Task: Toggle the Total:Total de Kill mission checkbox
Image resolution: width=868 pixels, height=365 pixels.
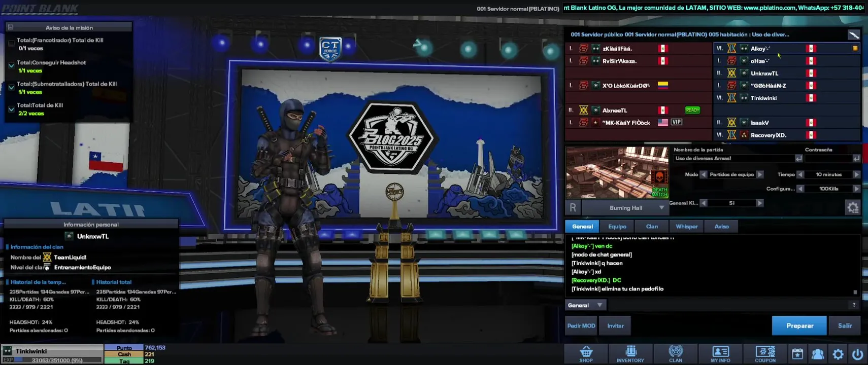Action: (11, 108)
